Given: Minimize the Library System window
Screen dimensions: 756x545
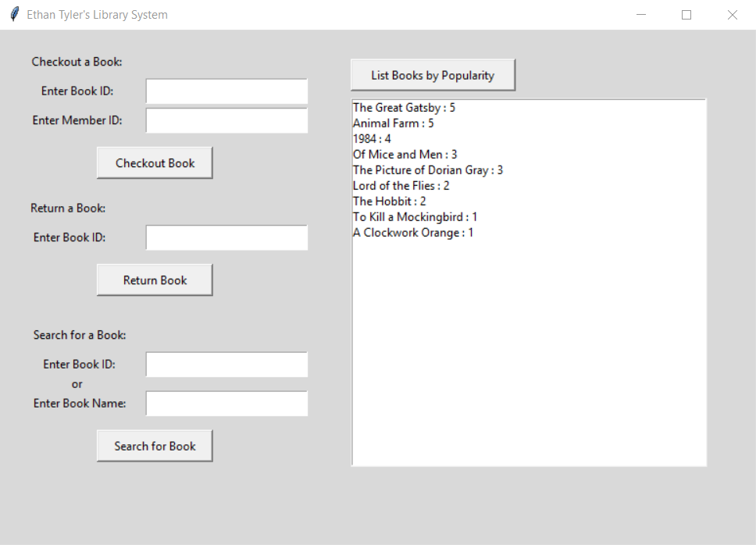Looking at the screenshot, I should tap(640, 15).
